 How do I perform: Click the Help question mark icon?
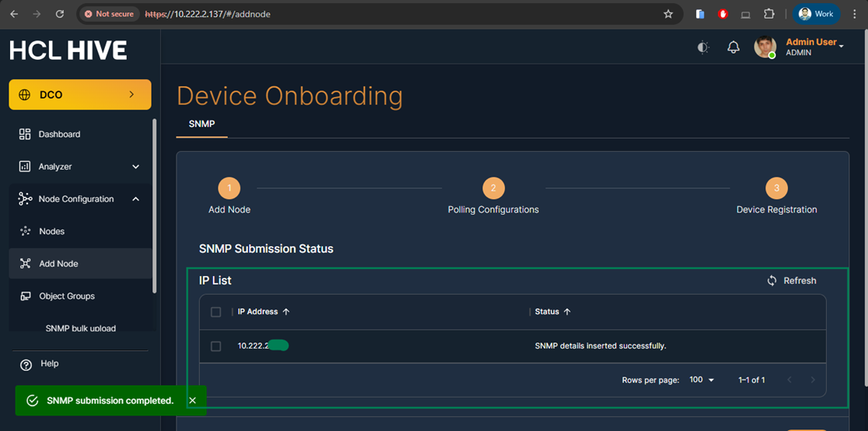[x=26, y=364]
